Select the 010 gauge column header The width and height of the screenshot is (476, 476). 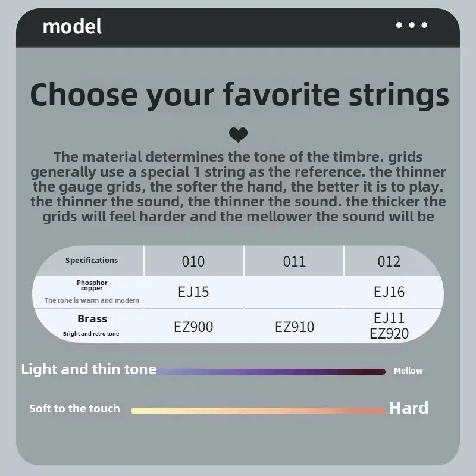click(193, 261)
